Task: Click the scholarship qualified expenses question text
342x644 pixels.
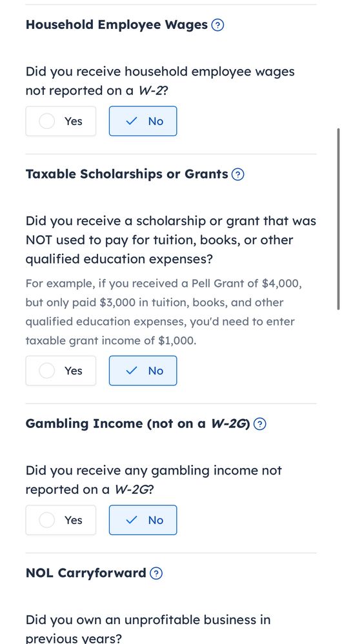Action: pyautogui.click(x=170, y=240)
